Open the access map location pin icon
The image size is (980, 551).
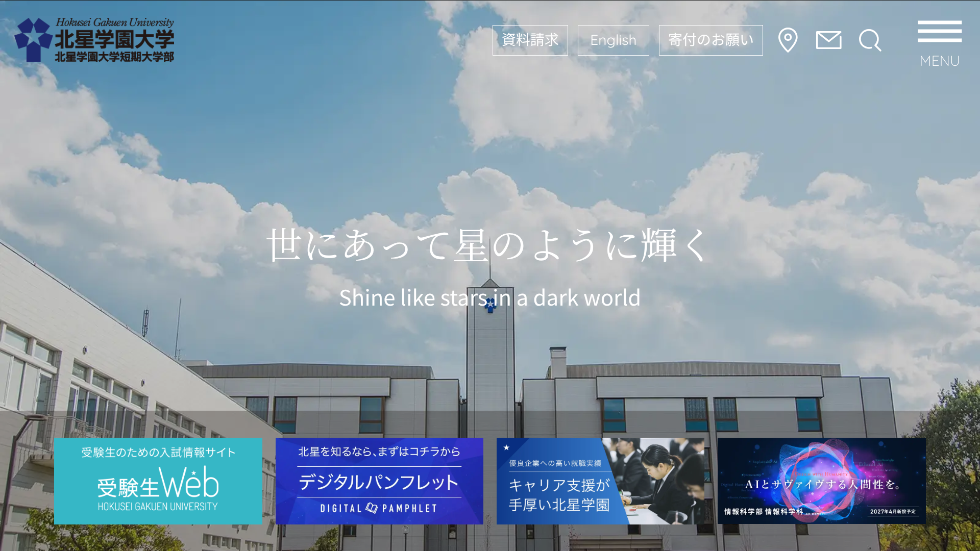click(788, 40)
